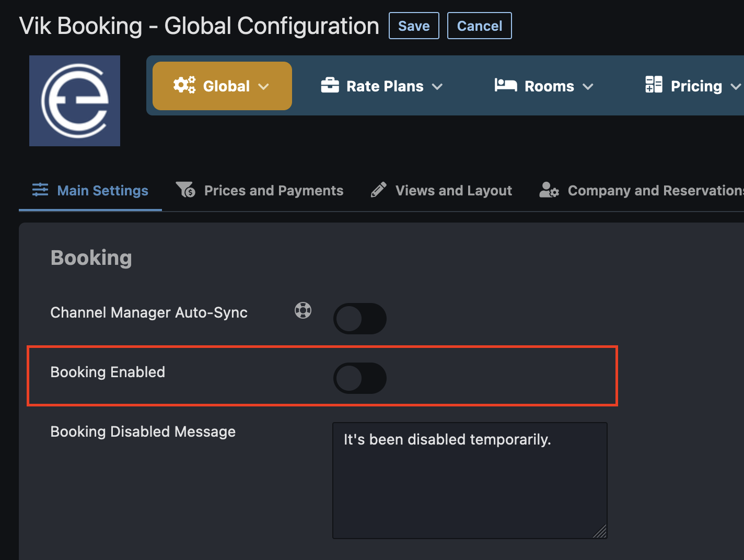Click the lifebuoy help icon near Auto-Sync
Image resolution: width=744 pixels, height=560 pixels.
pos(303,310)
